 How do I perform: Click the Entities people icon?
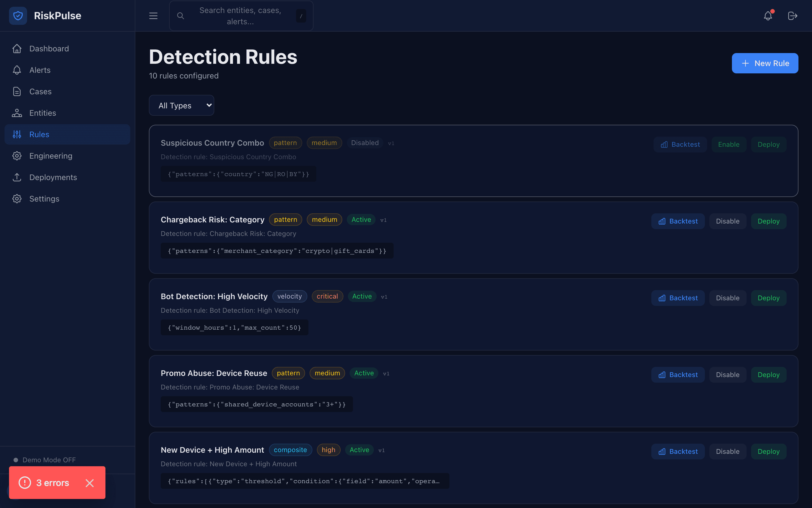coord(17,113)
